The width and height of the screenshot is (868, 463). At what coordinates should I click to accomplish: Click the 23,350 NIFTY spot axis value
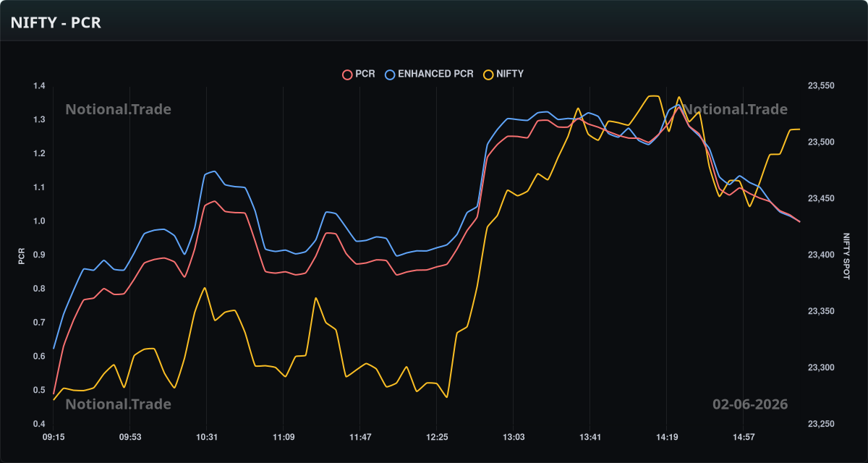[821, 312]
